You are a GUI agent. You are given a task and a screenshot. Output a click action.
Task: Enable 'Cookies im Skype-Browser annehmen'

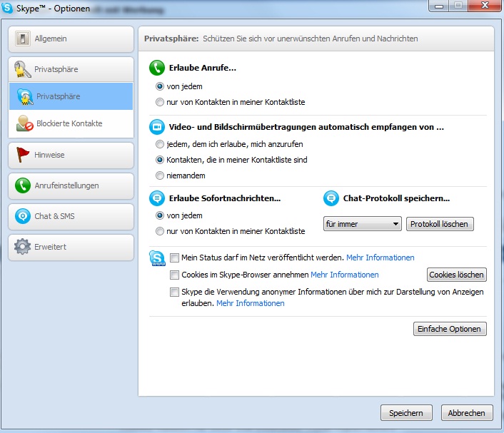[174, 275]
